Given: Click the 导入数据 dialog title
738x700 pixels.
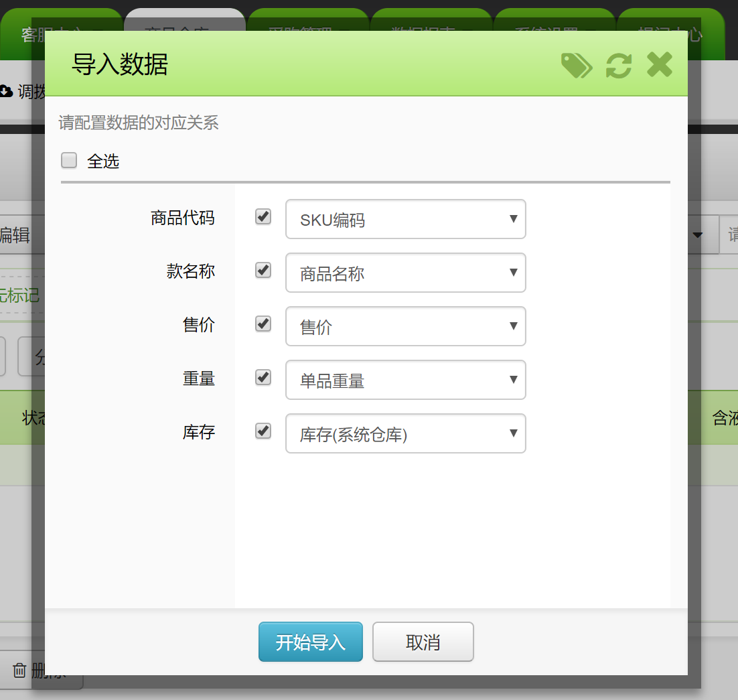Looking at the screenshot, I should 120,64.
